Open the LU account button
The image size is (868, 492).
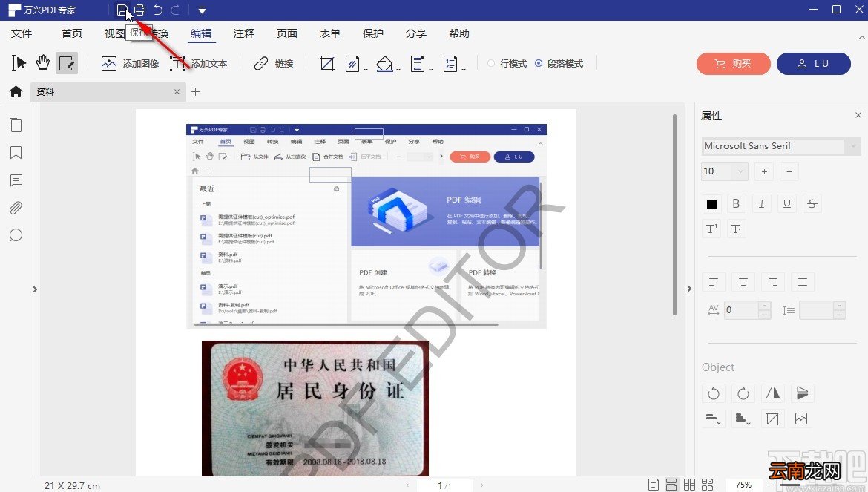coord(814,64)
